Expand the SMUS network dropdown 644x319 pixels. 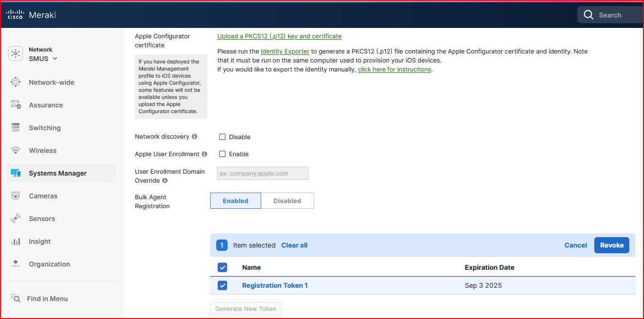pos(43,59)
